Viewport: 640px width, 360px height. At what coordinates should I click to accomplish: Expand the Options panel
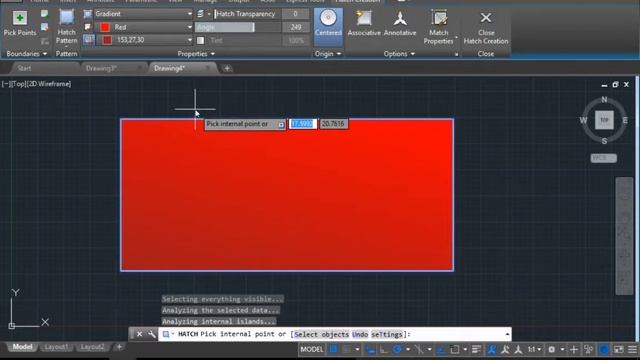399,54
